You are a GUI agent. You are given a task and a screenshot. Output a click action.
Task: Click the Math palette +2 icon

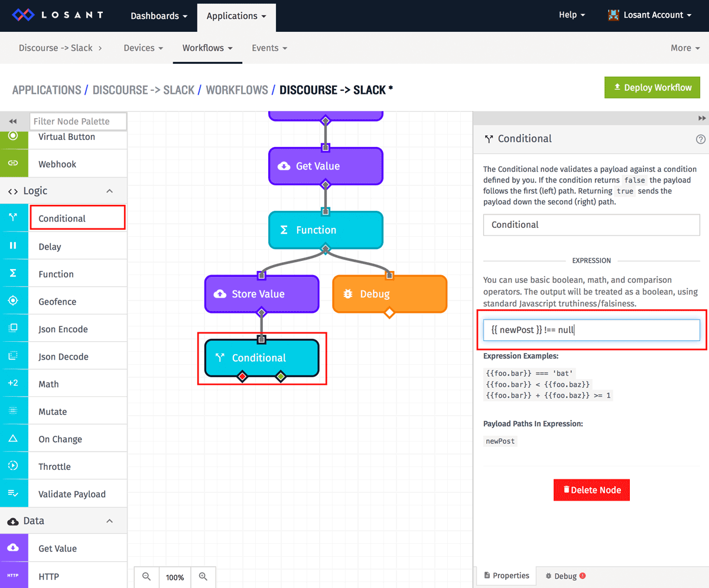point(14,383)
